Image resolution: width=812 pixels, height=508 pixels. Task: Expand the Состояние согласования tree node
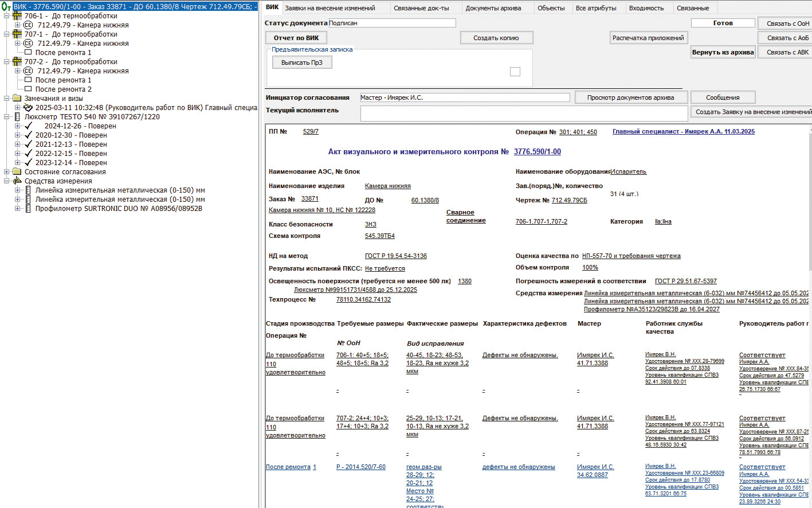7,172
